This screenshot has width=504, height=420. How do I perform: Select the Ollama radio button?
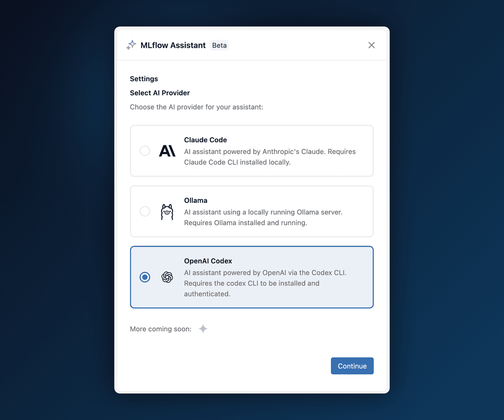click(x=145, y=211)
